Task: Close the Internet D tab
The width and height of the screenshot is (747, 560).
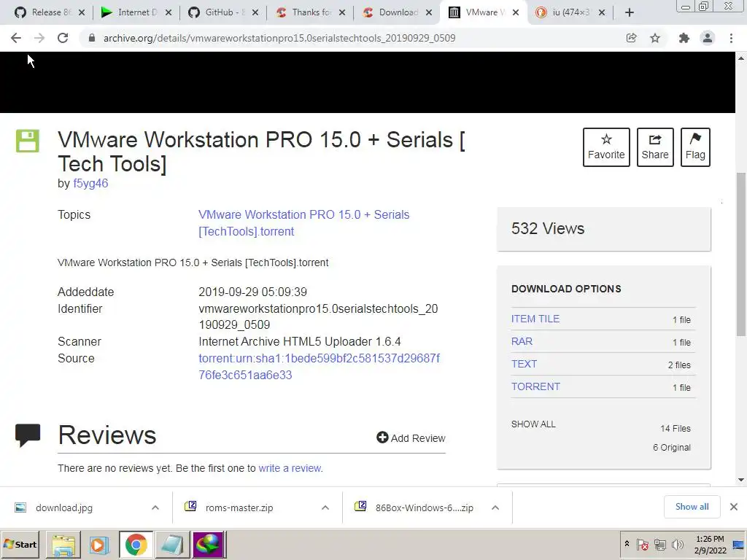Action: coord(169,13)
